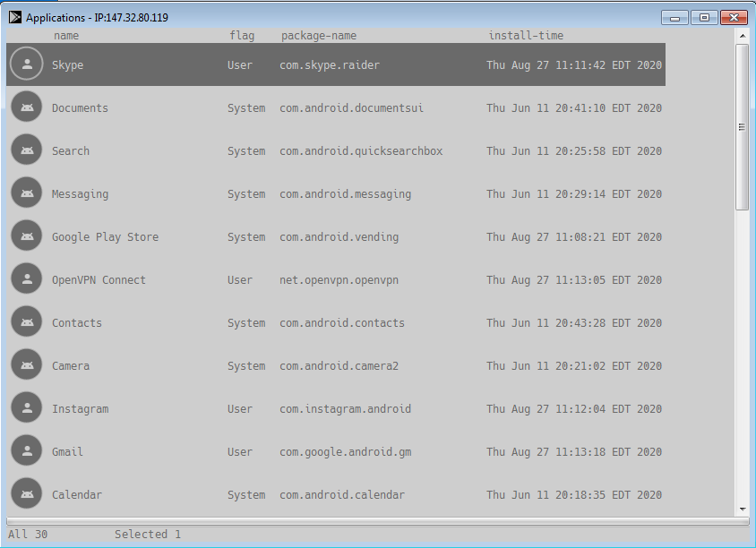This screenshot has width=756, height=548.
Task: Sort by the package-name column header
Action: (x=319, y=36)
